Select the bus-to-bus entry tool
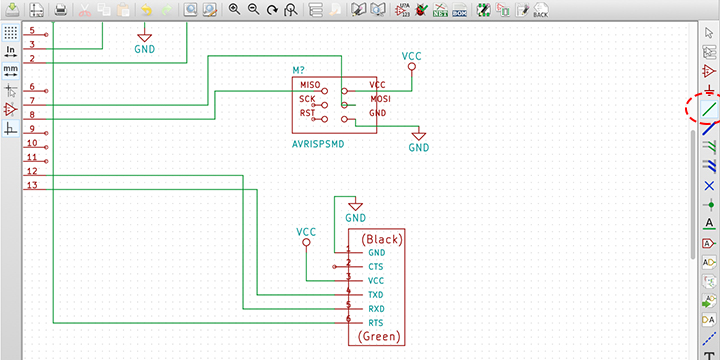 709,167
